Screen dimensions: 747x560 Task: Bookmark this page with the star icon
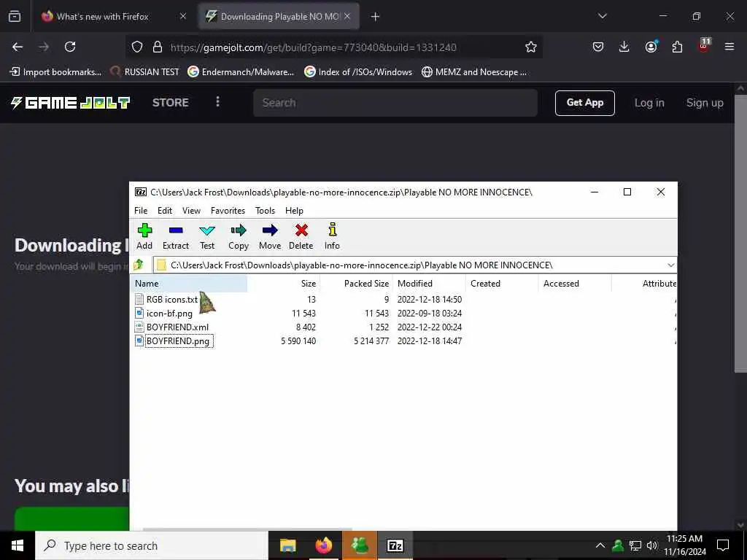pos(531,47)
